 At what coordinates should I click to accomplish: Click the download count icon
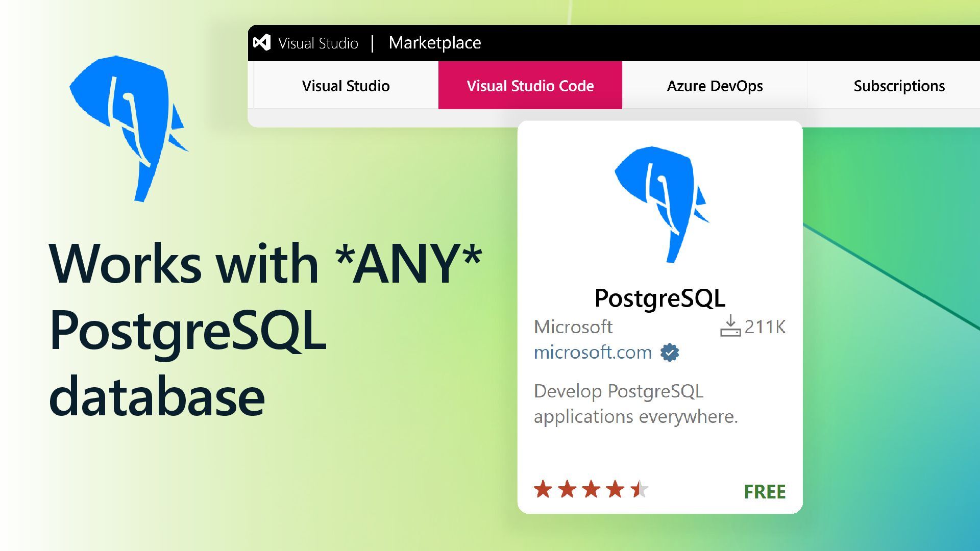(x=730, y=326)
